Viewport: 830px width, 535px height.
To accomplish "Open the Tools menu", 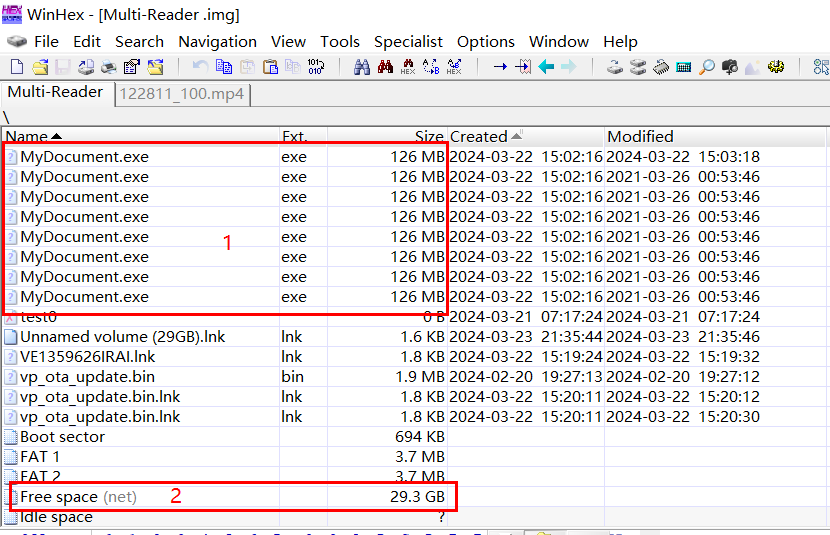I will [340, 42].
